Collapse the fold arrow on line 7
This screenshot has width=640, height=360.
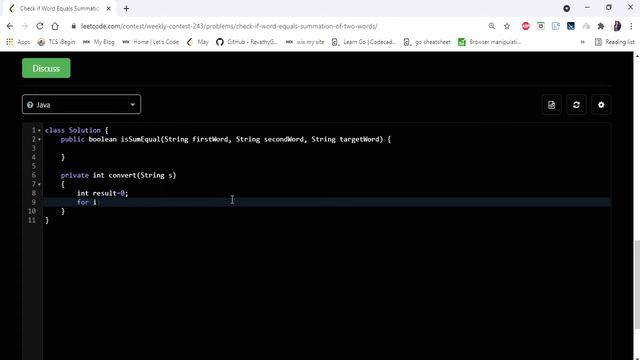pyautogui.click(x=39, y=184)
